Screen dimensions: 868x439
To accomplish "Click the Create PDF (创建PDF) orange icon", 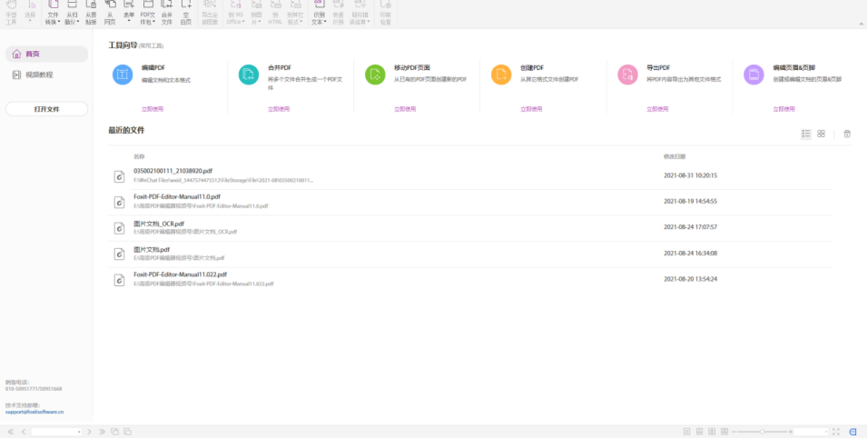I will click(501, 75).
